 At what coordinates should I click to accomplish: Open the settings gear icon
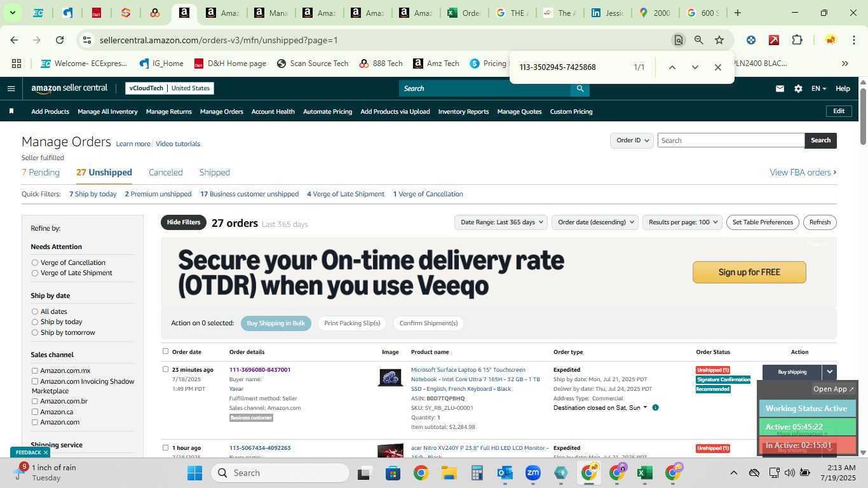[x=798, y=88]
